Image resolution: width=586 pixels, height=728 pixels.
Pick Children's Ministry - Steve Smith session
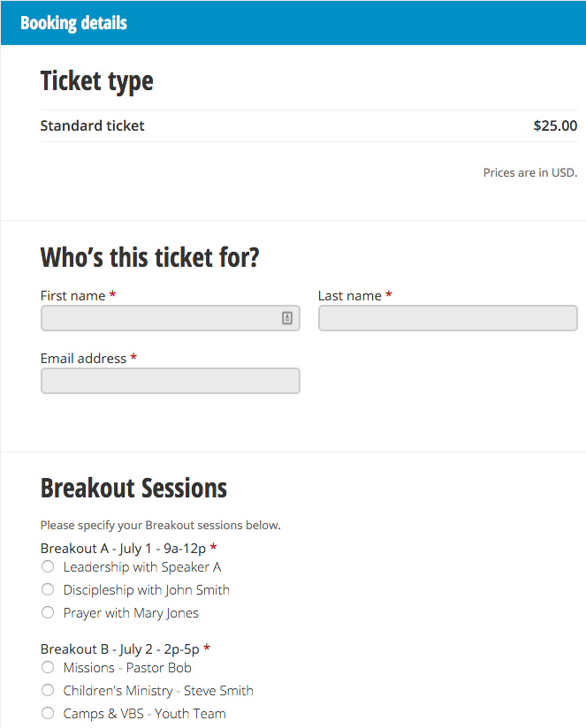[x=47, y=690]
